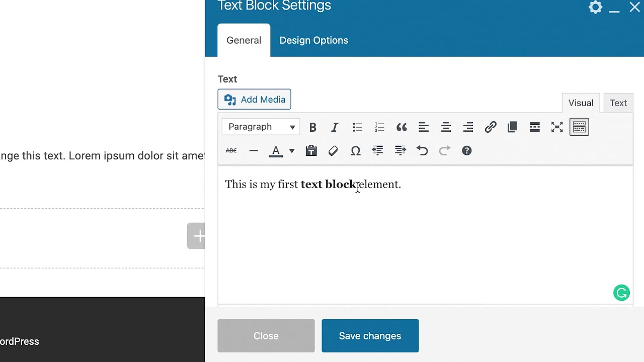The image size is (644, 362).
Task: Align text center
Action: tap(446, 127)
